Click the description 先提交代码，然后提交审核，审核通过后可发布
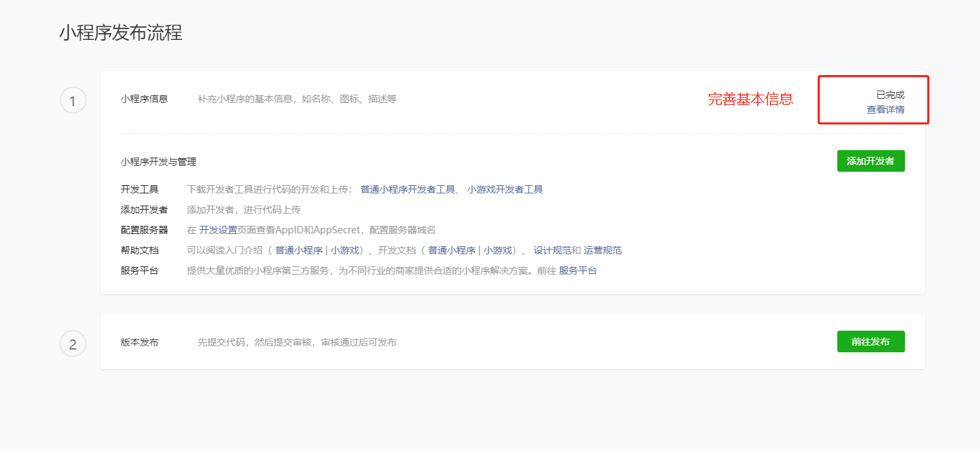This screenshot has height=449, width=980. point(297,342)
